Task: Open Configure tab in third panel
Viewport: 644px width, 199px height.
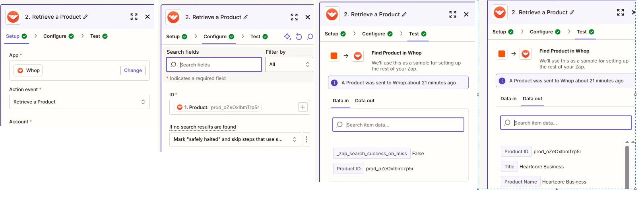Action: tap(377, 34)
